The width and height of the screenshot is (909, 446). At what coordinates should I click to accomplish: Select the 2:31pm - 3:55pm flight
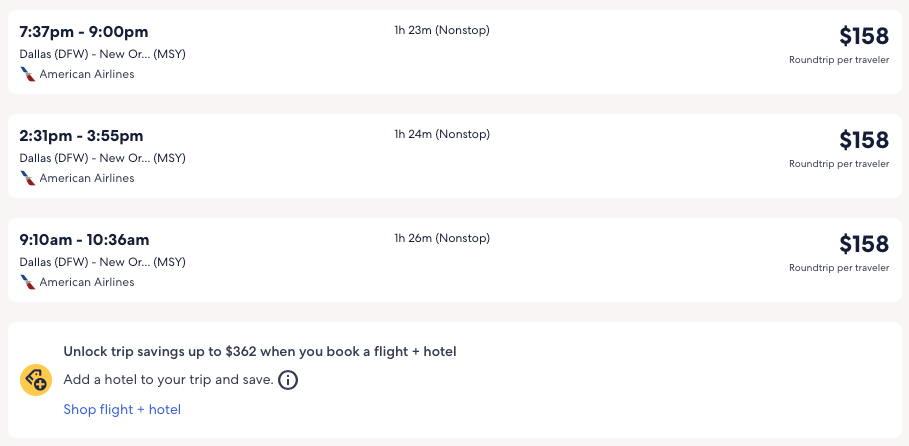click(x=82, y=136)
